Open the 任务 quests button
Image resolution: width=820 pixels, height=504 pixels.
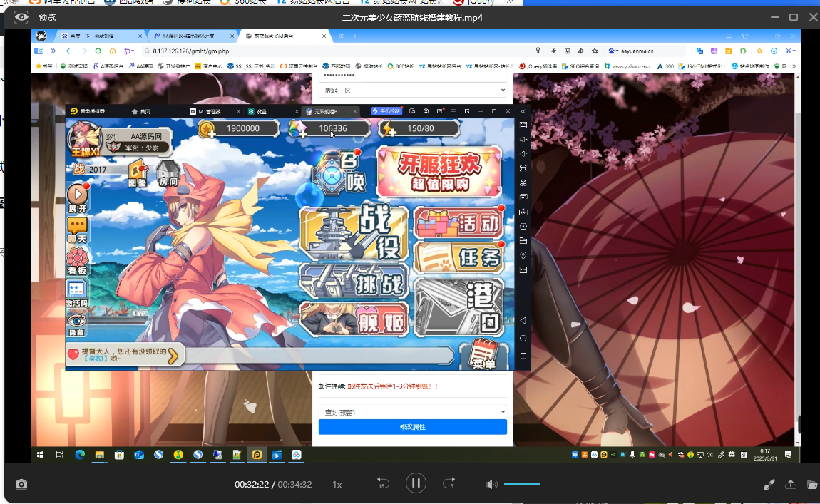click(458, 257)
